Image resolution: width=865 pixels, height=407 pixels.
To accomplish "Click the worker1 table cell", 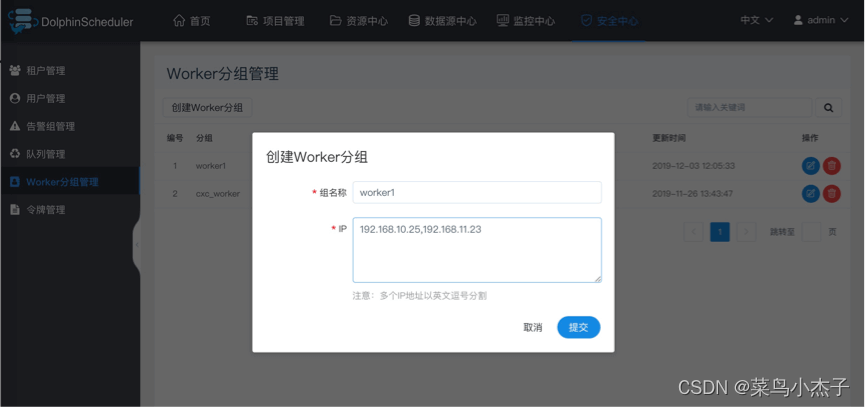I will click(211, 166).
